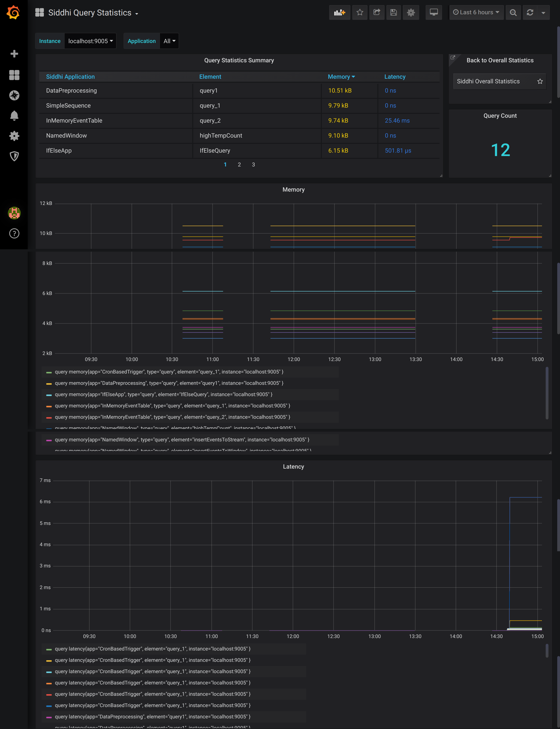Star the Siddhi Overall Statistics link
This screenshot has width=560, height=729.
pos(540,81)
